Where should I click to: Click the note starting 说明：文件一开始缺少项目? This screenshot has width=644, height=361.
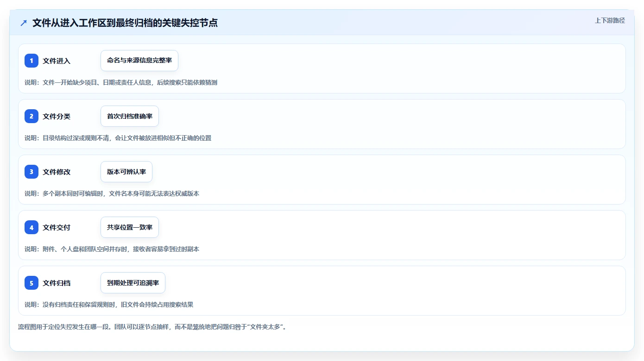click(121, 82)
